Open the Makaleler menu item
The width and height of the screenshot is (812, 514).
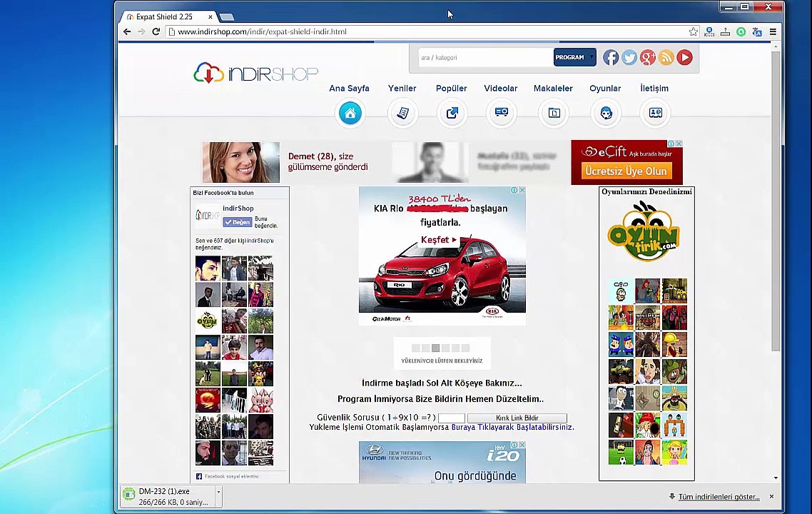coord(553,88)
